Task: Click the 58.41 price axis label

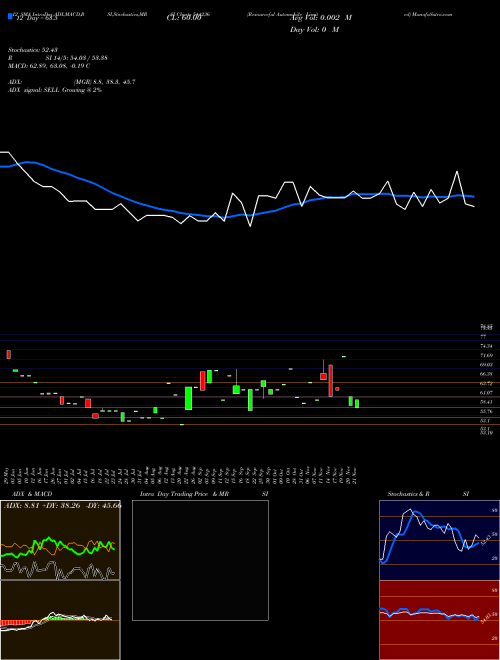Action: 486,402
